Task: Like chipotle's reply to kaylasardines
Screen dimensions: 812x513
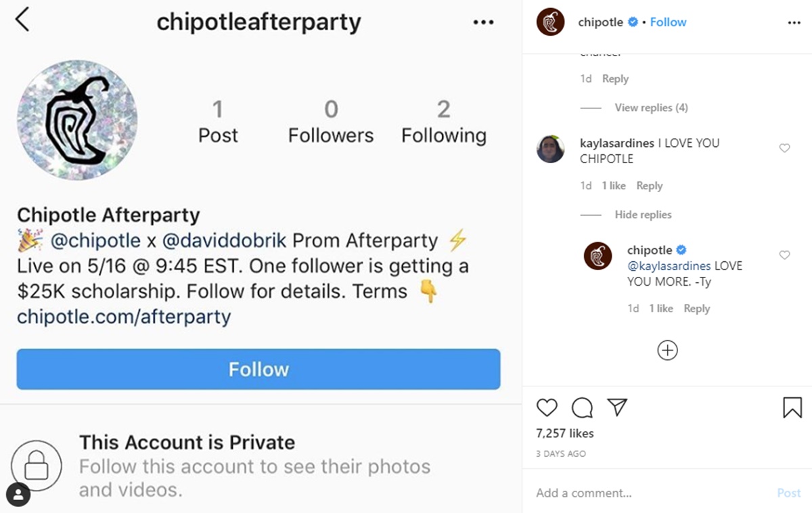Action: [x=785, y=255]
